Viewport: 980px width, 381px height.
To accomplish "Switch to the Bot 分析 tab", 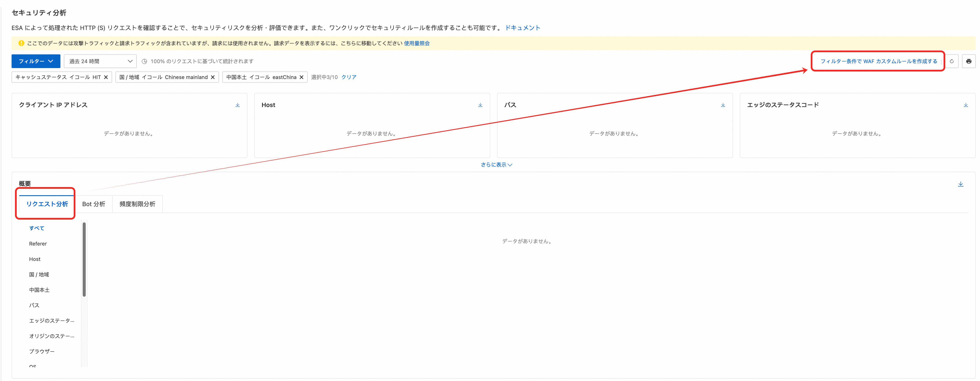I will click(x=94, y=204).
